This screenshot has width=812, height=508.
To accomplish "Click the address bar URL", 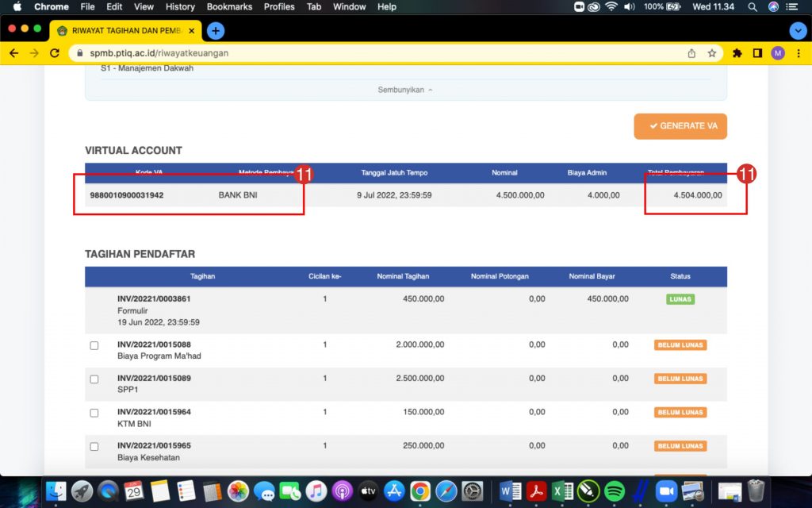I will click(159, 53).
